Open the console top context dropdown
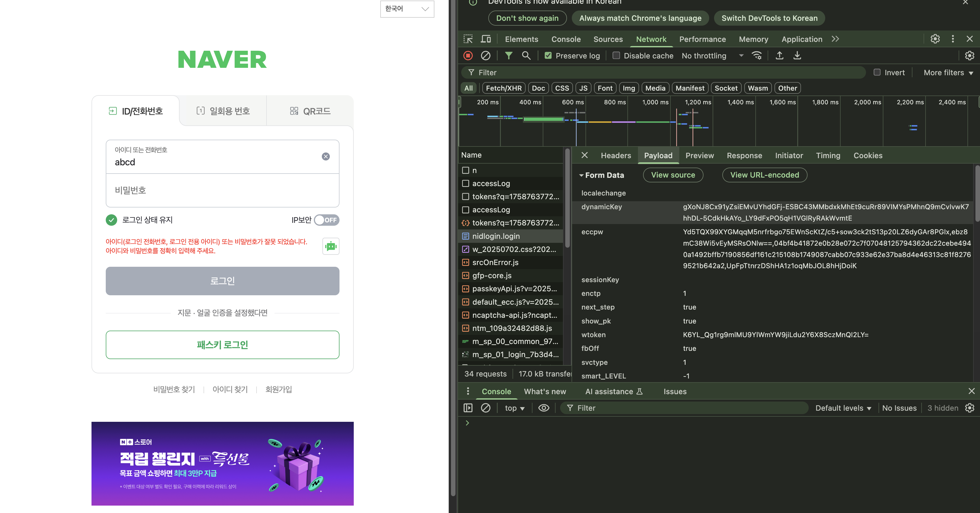980x513 pixels. coord(515,408)
